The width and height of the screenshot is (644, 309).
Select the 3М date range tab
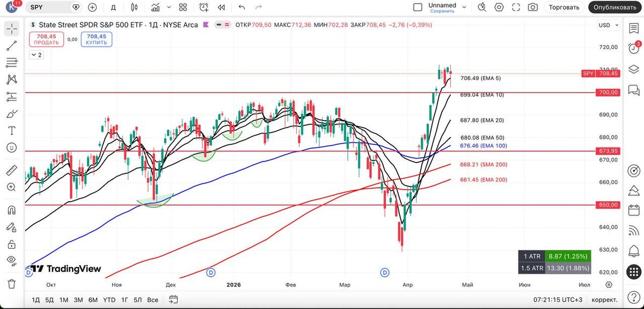78,299
